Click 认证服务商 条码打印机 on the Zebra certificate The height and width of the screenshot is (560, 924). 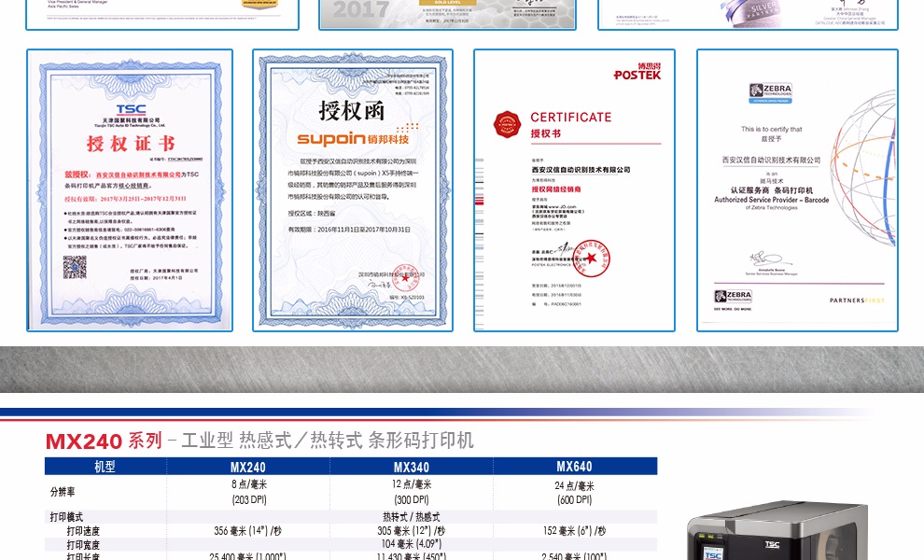point(771,190)
